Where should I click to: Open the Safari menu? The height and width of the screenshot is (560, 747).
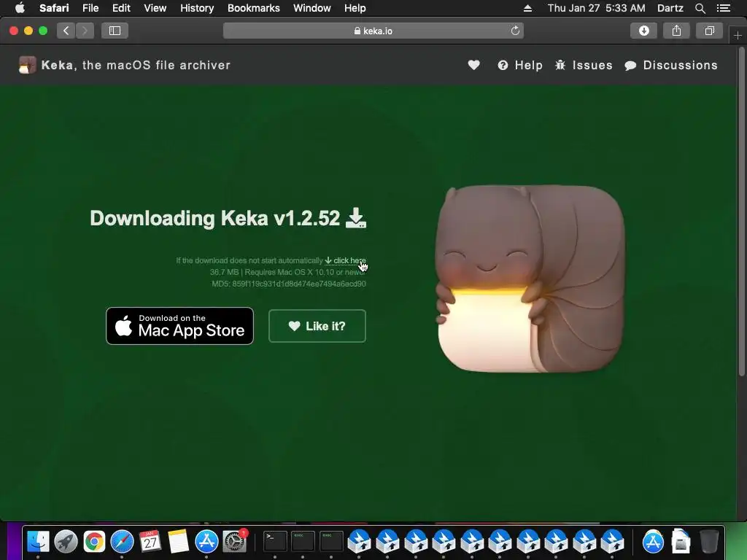[54, 8]
